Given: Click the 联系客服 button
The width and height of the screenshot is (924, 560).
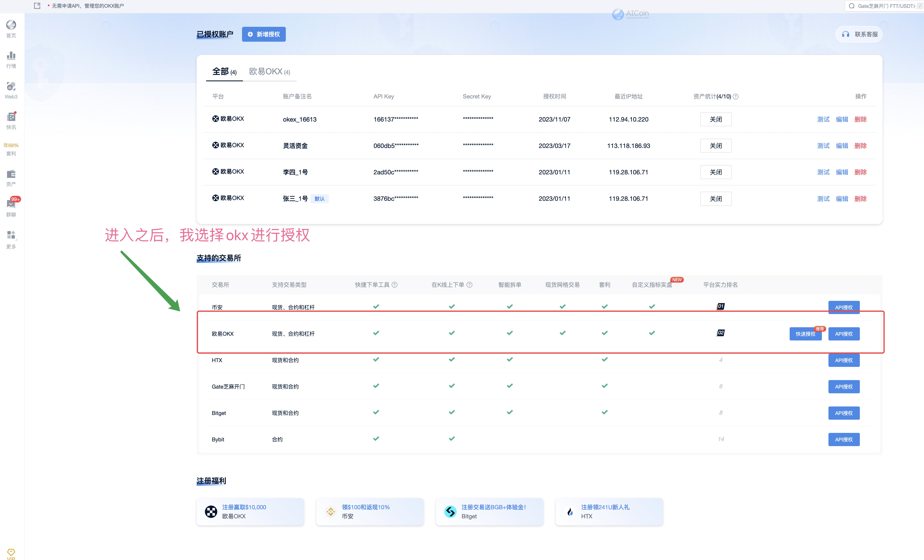Looking at the screenshot, I should click(859, 34).
